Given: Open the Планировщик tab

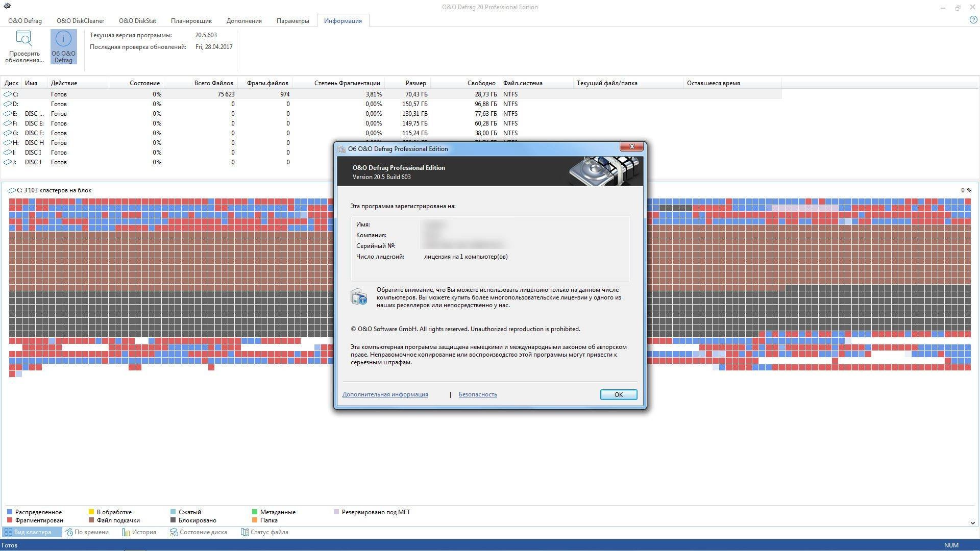Looking at the screenshot, I should click(x=191, y=21).
